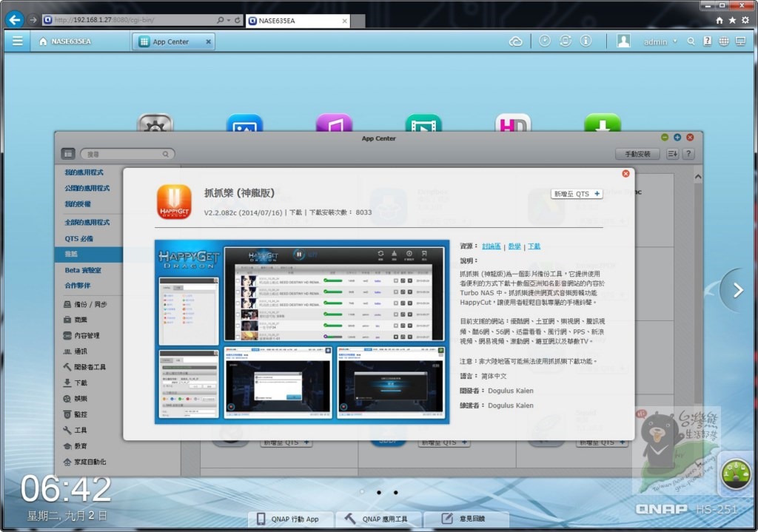Open the language globe icon
The height and width of the screenshot is (532, 758).
[724, 41]
